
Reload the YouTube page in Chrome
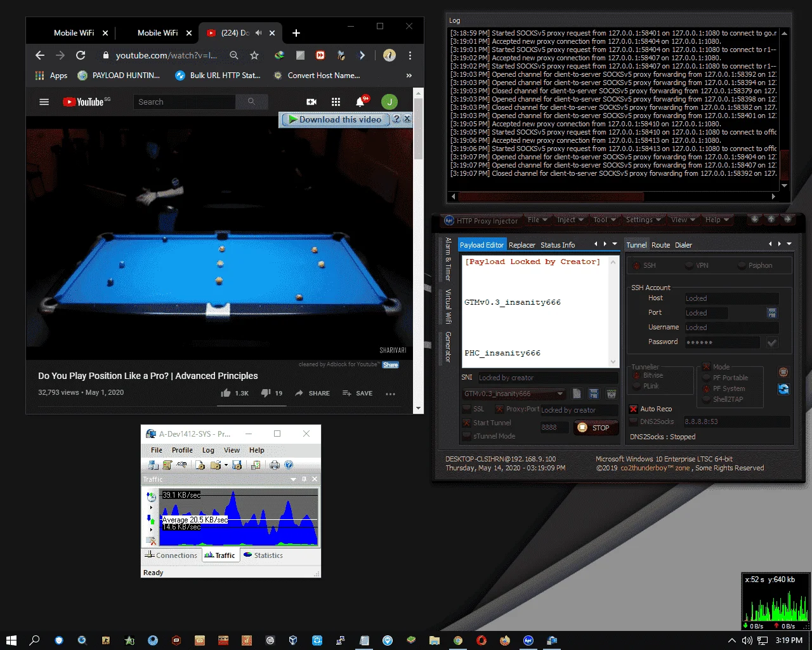point(81,55)
